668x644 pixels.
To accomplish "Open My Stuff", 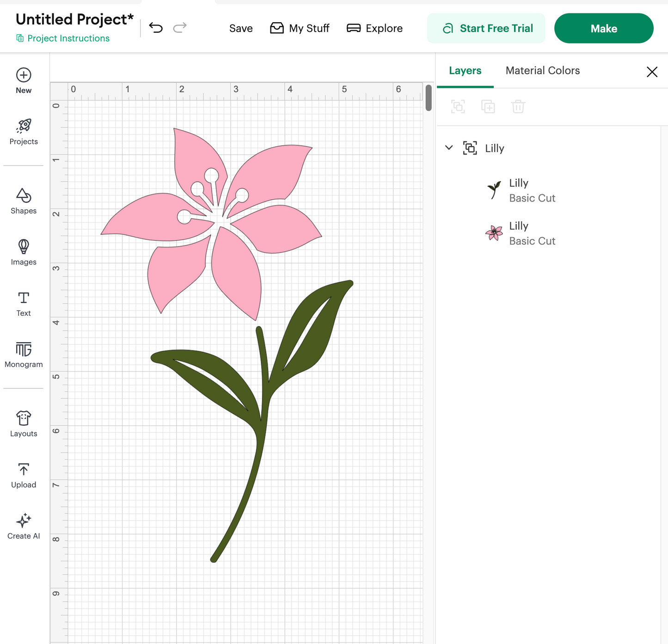I will [300, 28].
